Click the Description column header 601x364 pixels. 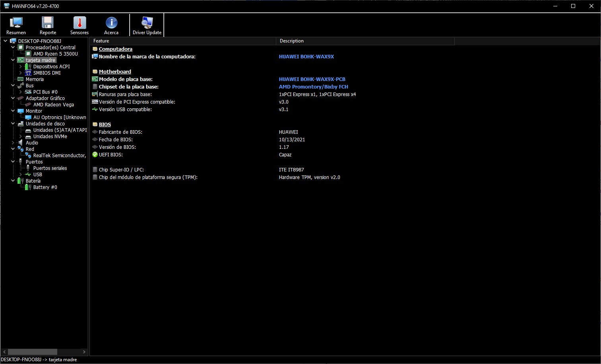coord(365,41)
